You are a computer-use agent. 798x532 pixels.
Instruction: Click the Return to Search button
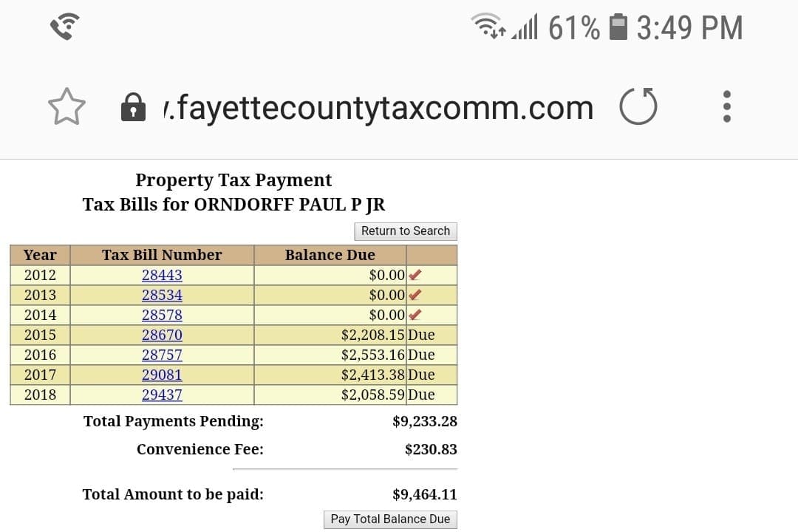[x=406, y=231]
